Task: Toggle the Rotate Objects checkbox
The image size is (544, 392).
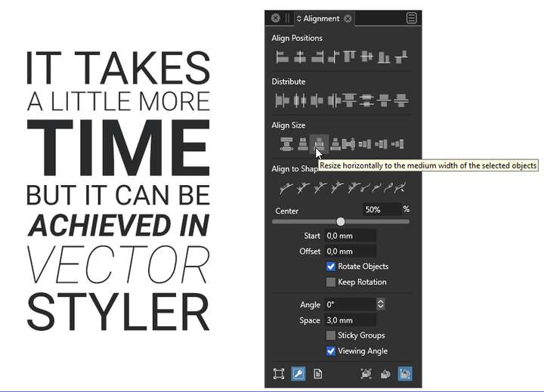Action: [331, 267]
